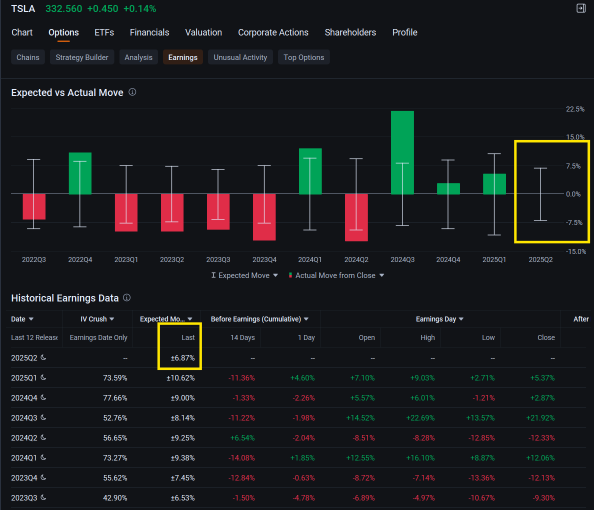Open the Strategy Builder sub-tab
594x510 pixels.
[82, 57]
